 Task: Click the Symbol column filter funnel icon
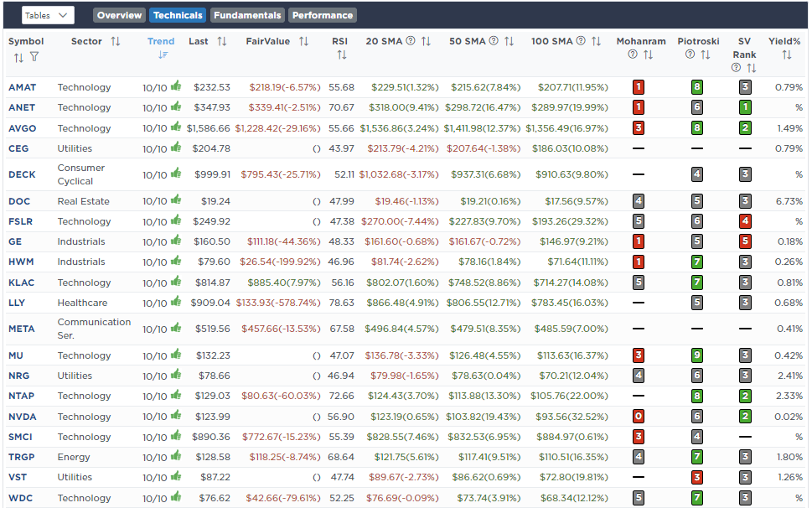coord(34,57)
